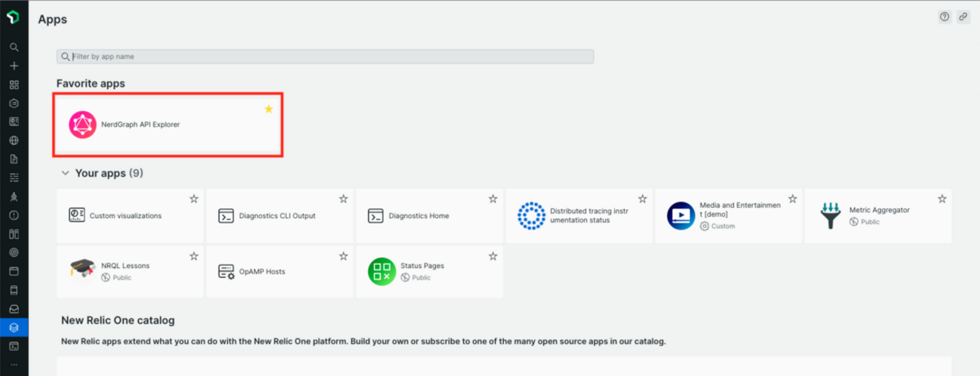Launch the Diagnostics Home app
Viewport: 980px width, 376px height.
(419, 216)
